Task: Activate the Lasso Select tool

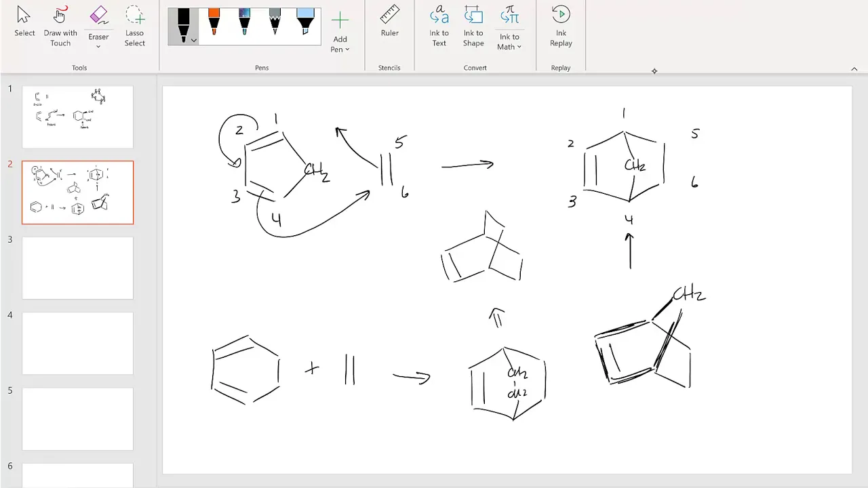Action: point(134,26)
